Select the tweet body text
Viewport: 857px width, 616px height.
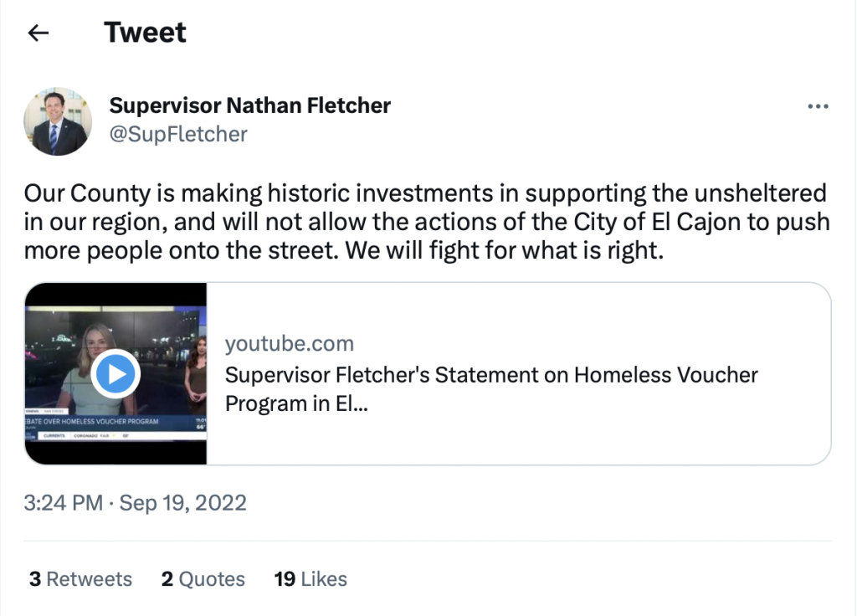click(427, 221)
